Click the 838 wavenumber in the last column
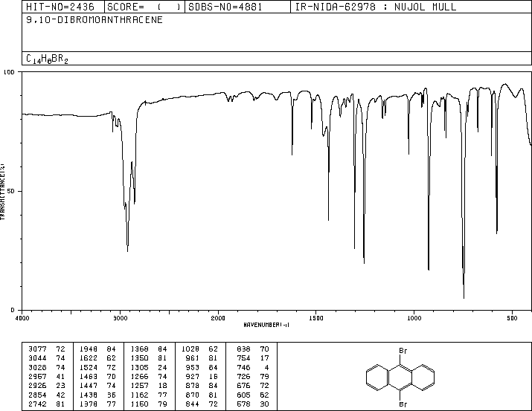Viewport: 532px width, 411px height. (243, 349)
